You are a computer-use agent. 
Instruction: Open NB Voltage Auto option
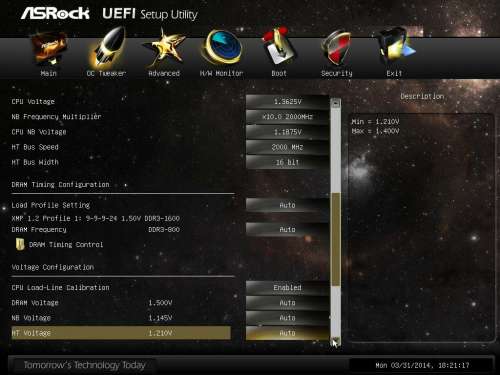[287, 318]
